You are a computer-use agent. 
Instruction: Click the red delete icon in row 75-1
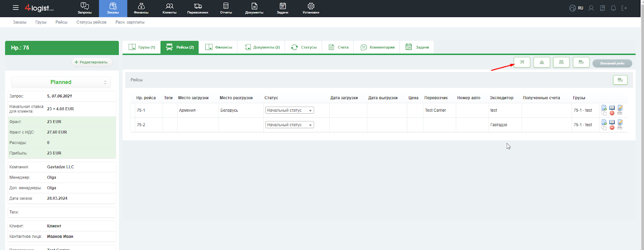(x=612, y=113)
